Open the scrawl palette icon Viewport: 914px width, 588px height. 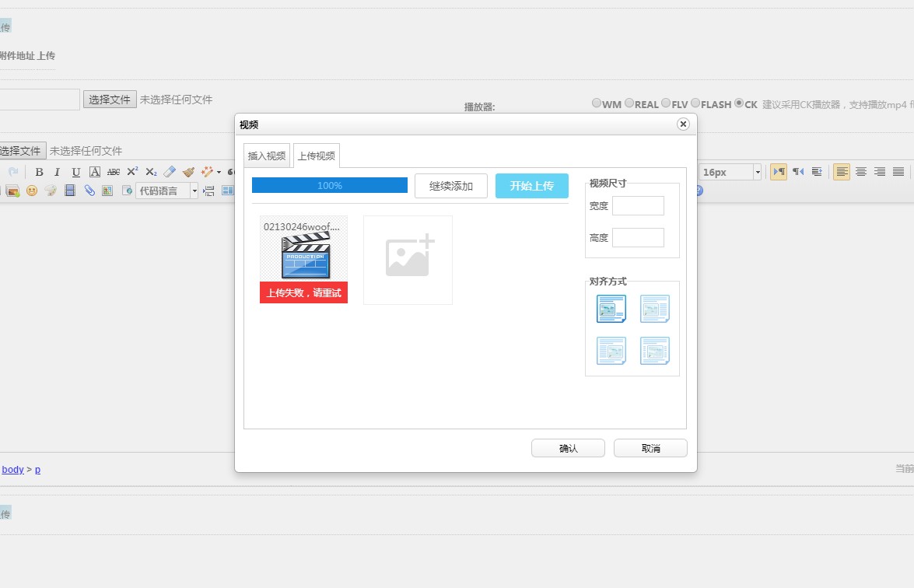pyautogui.click(x=51, y=191)
